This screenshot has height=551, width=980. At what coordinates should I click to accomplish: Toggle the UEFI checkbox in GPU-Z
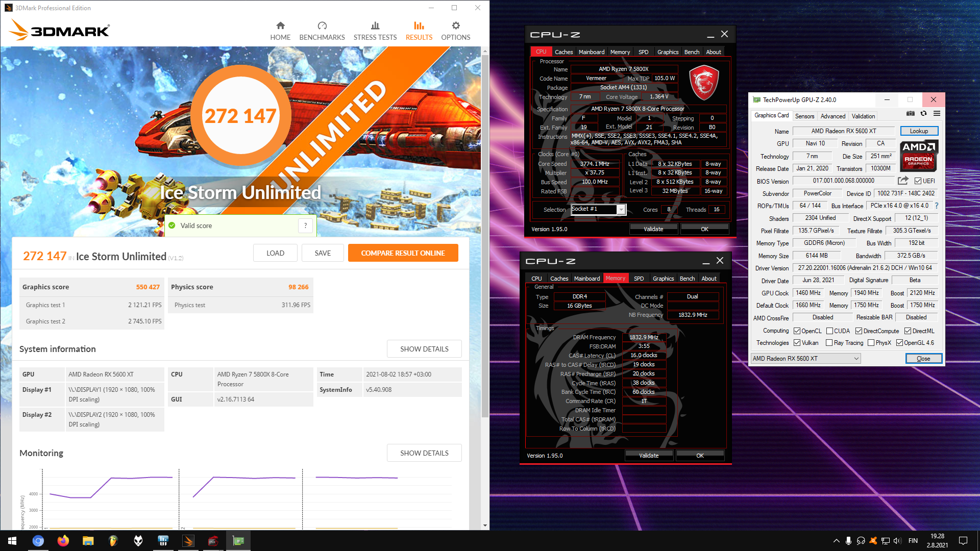pyautogui.click(x=918, y=181)
